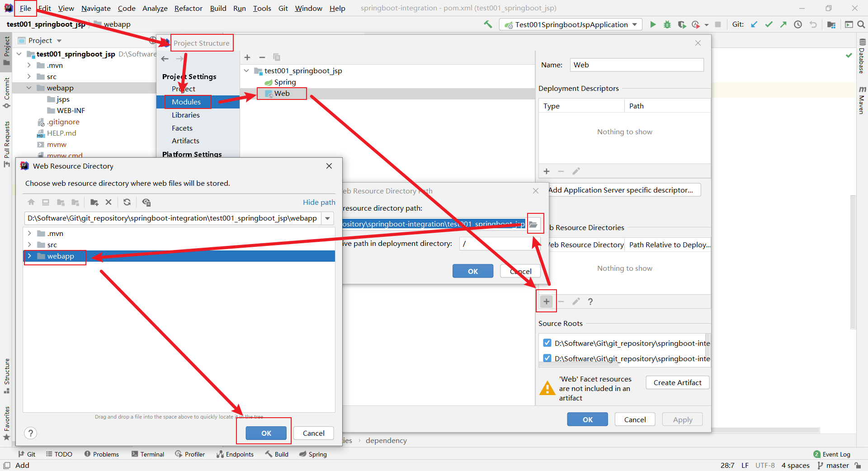Refresh the file chooser tree
Screen dimensions: 868x471
tap(127, 202)
